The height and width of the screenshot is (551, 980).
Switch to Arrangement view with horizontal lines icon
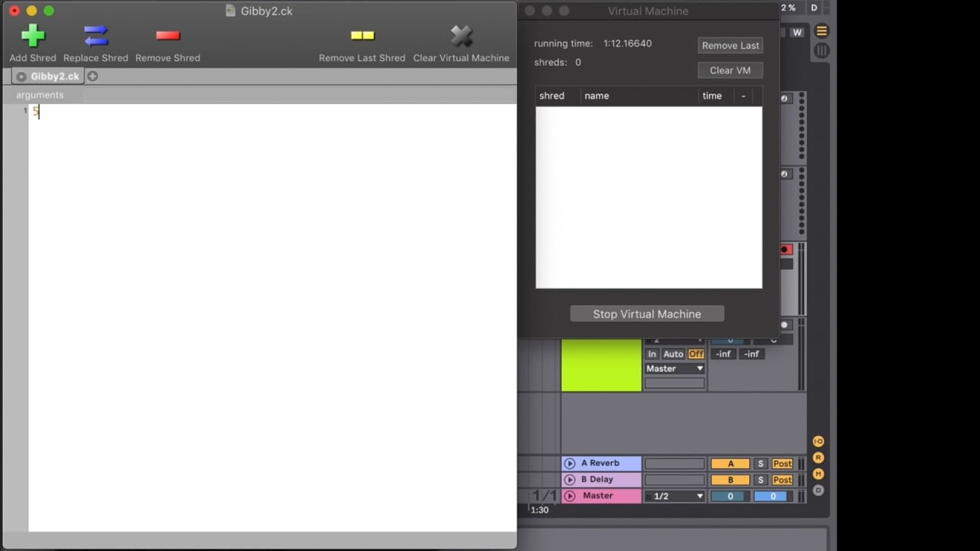822,31
